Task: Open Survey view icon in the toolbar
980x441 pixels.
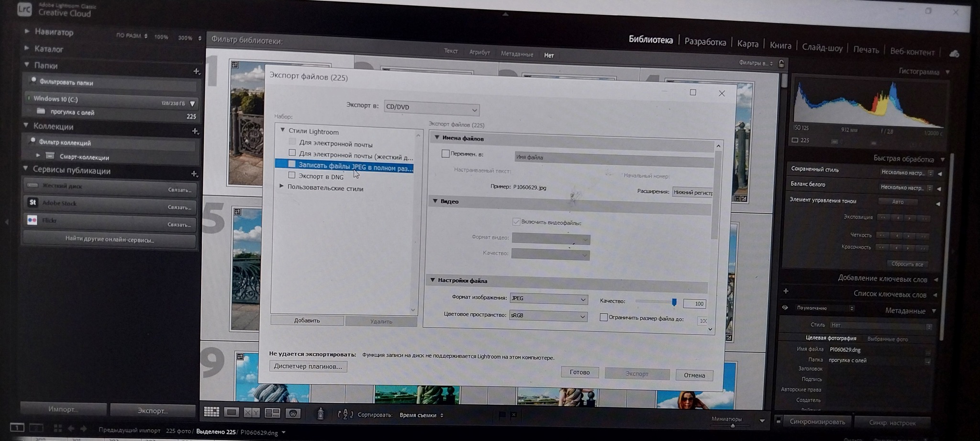Action: point(272,412)
